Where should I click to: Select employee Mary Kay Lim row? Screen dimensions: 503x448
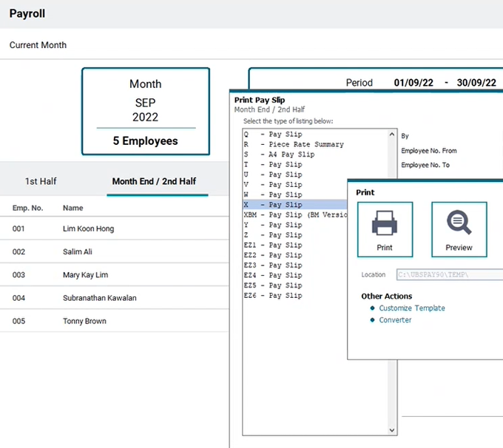tap(85, 275)
